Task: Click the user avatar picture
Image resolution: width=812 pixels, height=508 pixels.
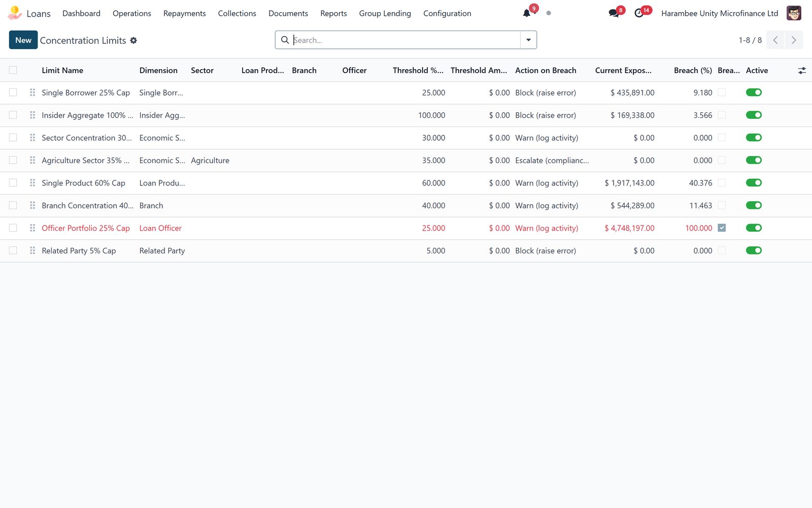Action: 794,13
